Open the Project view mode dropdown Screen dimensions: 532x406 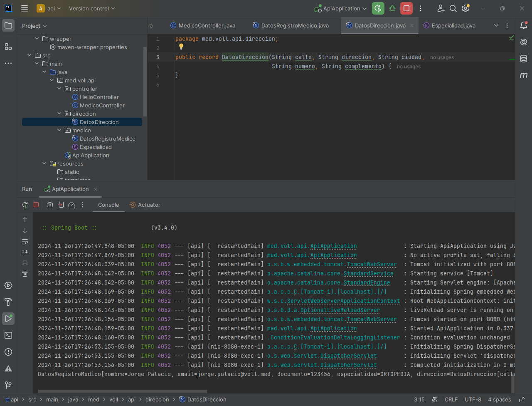pyautogui.click(x=34, y=26)
